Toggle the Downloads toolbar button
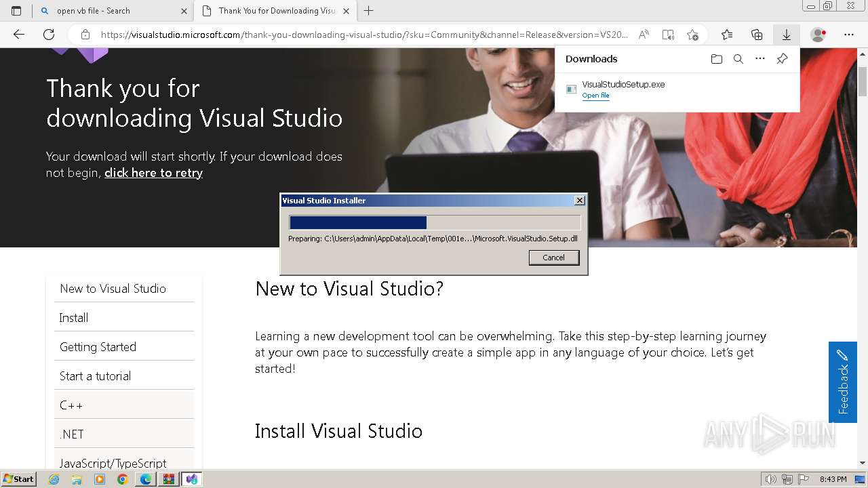 pos(787,35)
